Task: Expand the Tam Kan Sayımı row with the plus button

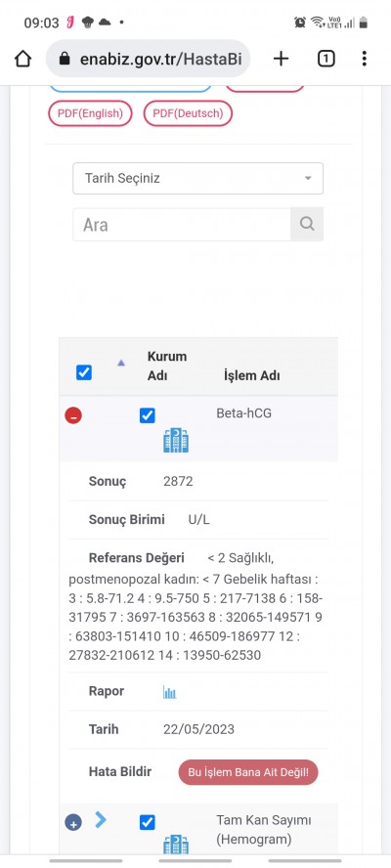Action: coord(73,822)
